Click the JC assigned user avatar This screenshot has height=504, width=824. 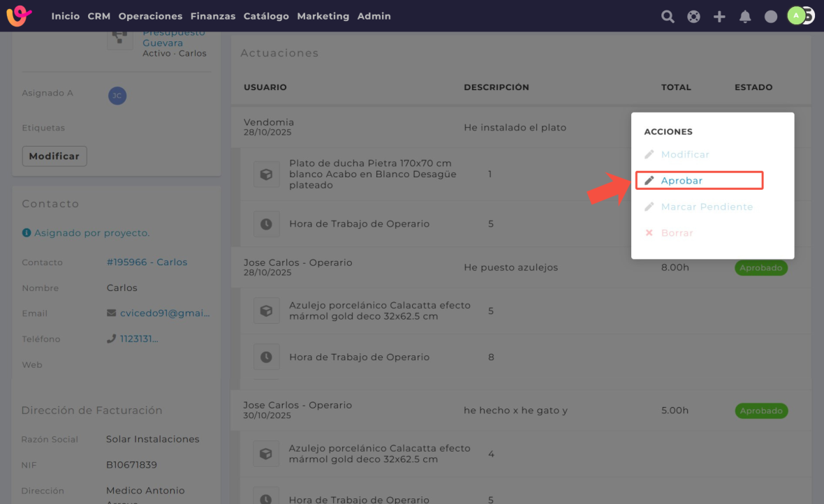coord(117,96)
